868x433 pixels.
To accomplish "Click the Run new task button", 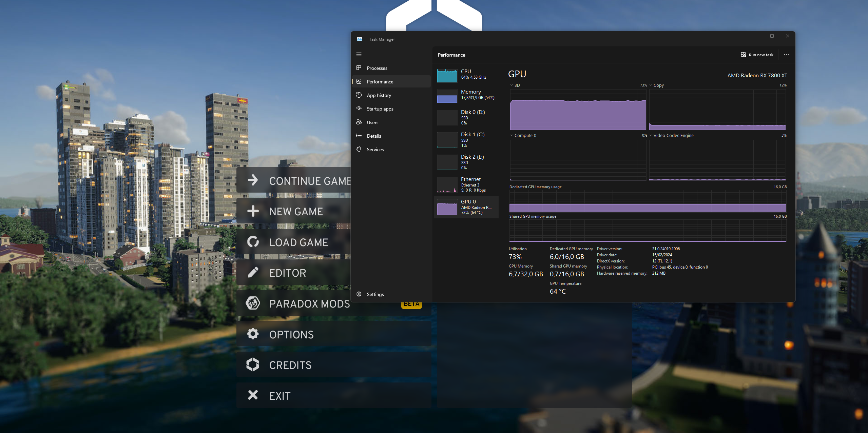I will pyautogui.click(x=757, y=55).
